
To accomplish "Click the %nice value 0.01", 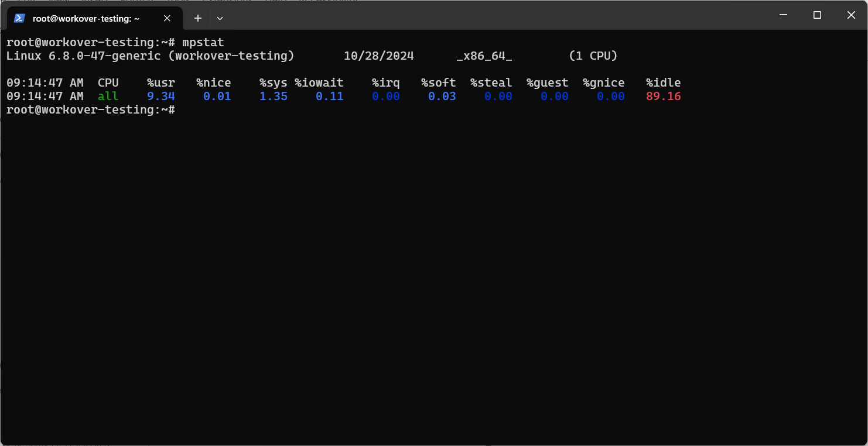I will coord(217,97).
